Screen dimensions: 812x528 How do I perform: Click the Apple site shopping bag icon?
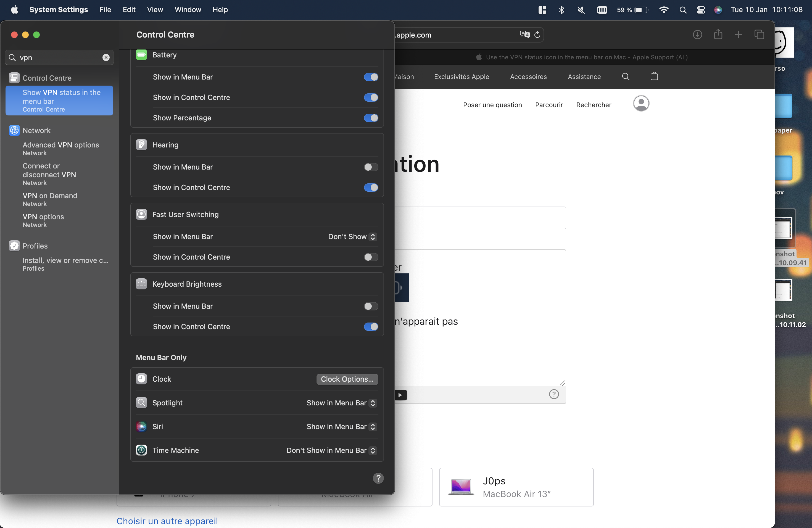coord(654,76)
